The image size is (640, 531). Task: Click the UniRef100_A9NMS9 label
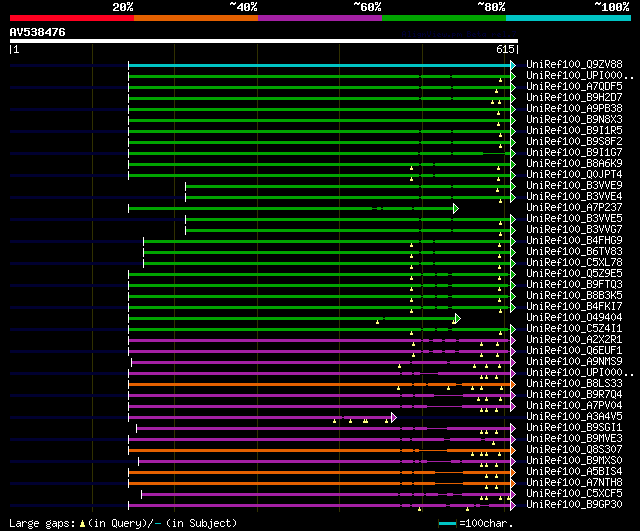[574, 362]
